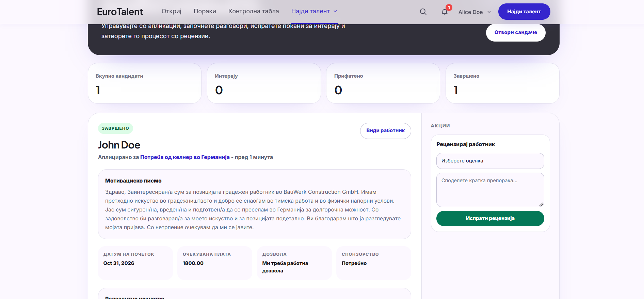644x299 pixels.
Task: Click Ми треба работна дозвола text
Action: coord(285,267)
